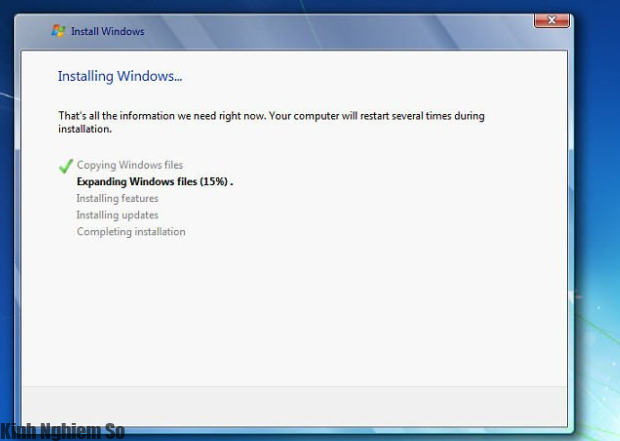Viewport: 620px width, 441px height.
Task: Click the Windows flag logo in title bar
Action: 58,31
